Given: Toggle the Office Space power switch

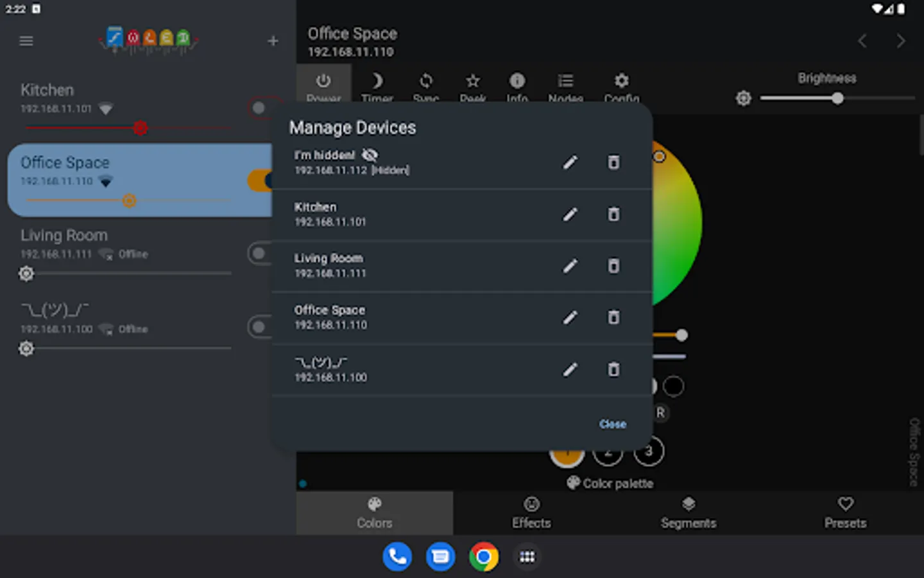Looking at the screenshot, I should tap(261, 180).
